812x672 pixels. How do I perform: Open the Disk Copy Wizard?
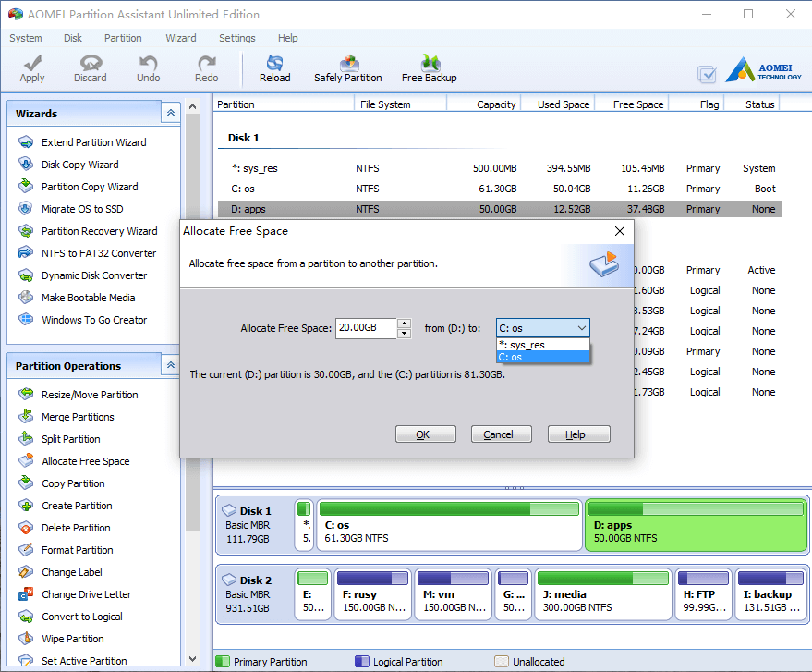click(x=79, y=165)
